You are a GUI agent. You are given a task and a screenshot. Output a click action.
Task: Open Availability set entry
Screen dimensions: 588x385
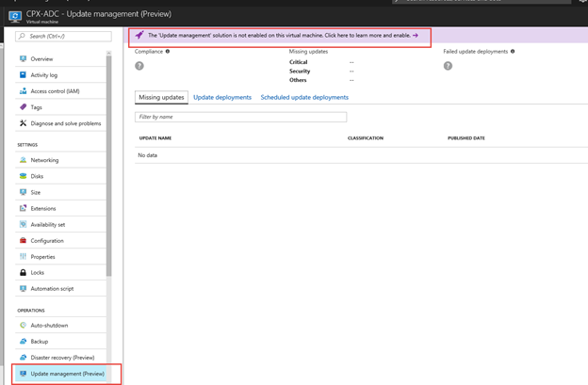pos(62,224)
